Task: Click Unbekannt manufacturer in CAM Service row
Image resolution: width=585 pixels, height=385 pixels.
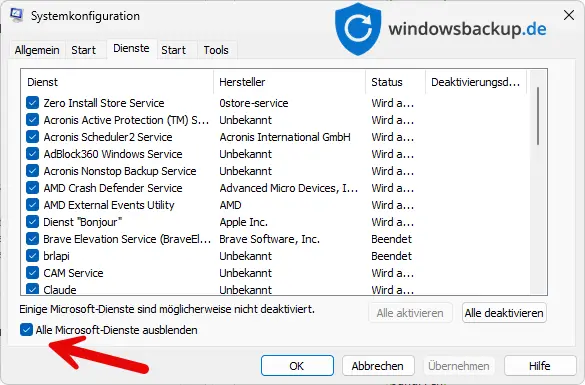Action: point(245,273)
